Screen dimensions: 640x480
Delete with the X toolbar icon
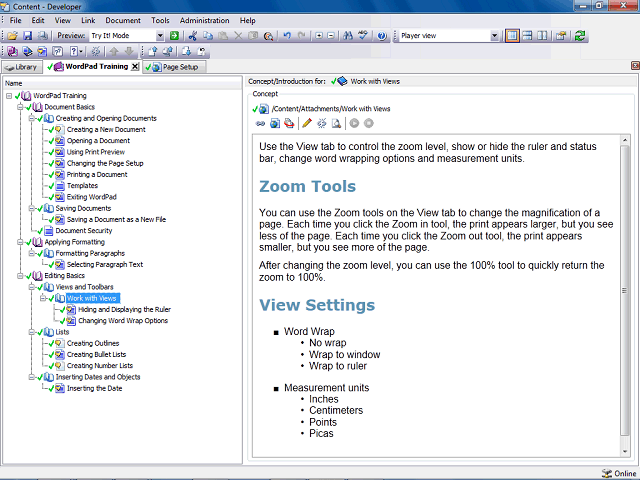coord(238,36)
